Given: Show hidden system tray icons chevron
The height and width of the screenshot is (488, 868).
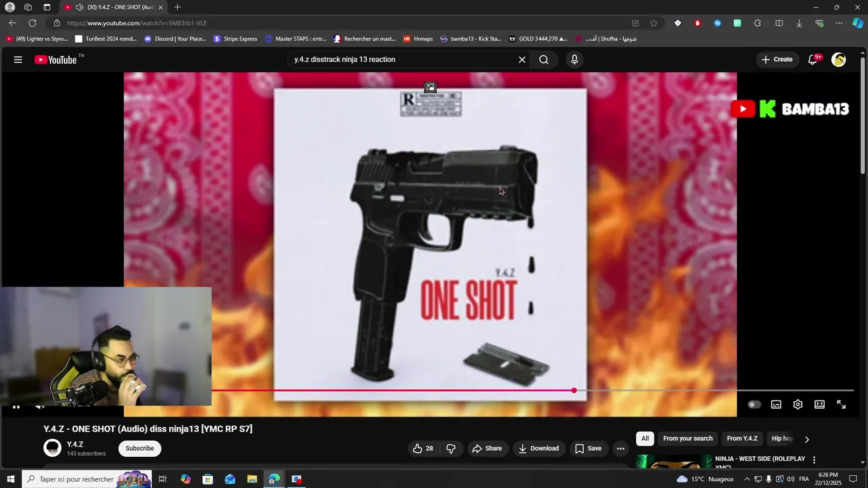Looking at the screenshot, I should pyautogui.click(x=747, y=479).
